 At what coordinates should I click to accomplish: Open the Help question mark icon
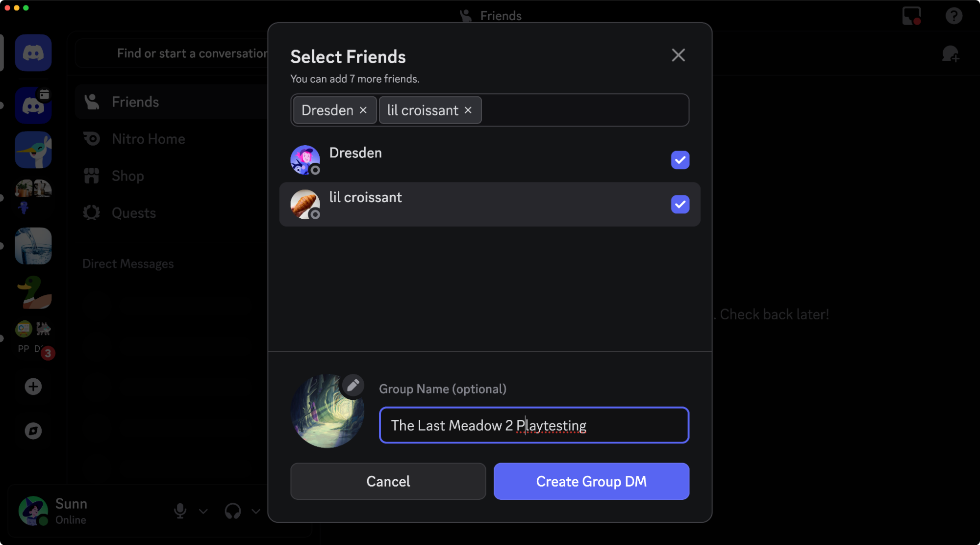tap(954, 15)
